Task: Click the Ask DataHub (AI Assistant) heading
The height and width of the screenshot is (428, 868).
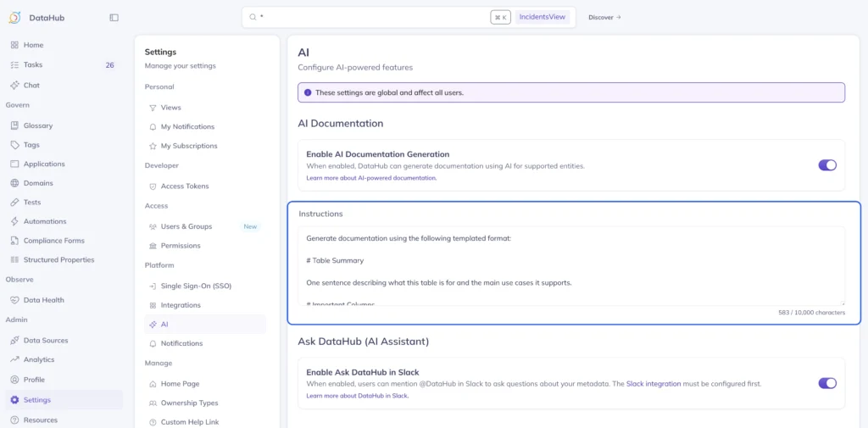Action: 363,342
